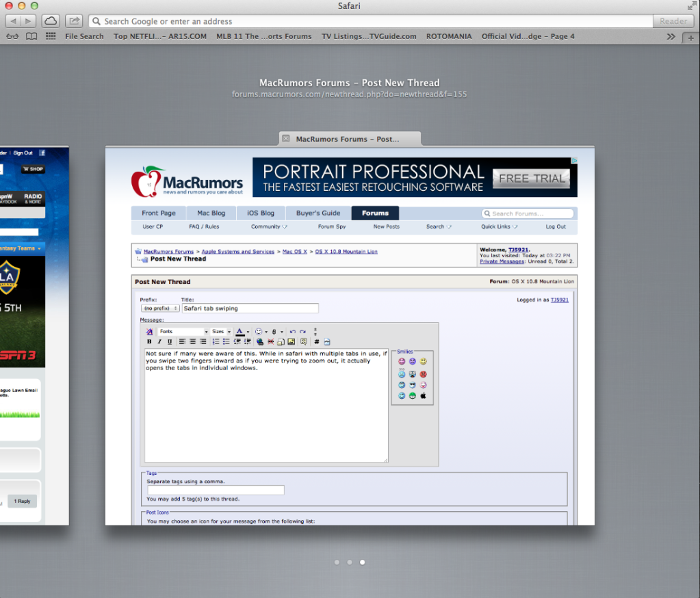Insert image into the message
The width and height of the screenshot is (700, 598).
291,342
